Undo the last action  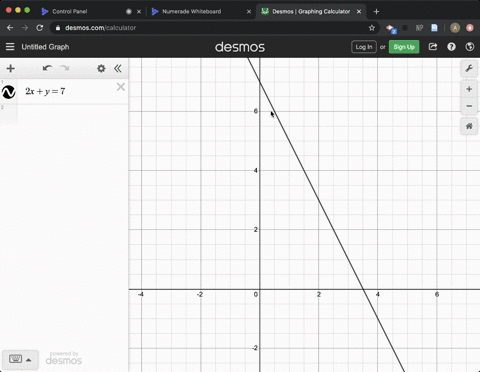tap(47, 68)
